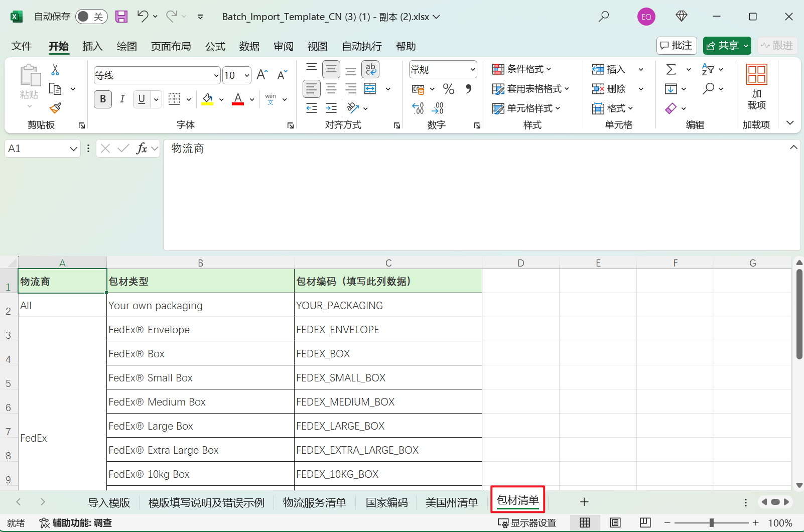Image resolution: width=804 pixels, height=532 pixels.
Task: Open 单元格样式 dropdown
Action: [526, 108]
